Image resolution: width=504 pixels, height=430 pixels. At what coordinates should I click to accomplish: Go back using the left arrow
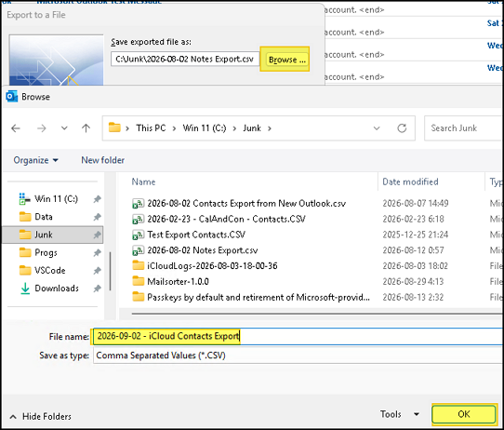coord(16,128)
